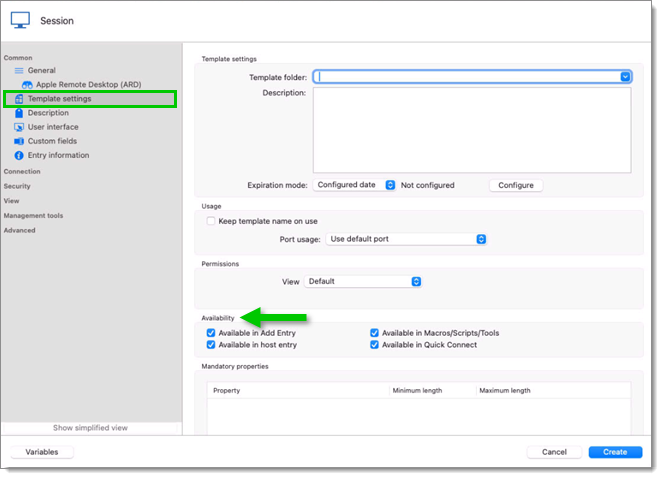The width and height of the screenshot is (662, 479).
Task: Click the Apple Remote Desktop (ARD) icon
Action: click(28, 85)
